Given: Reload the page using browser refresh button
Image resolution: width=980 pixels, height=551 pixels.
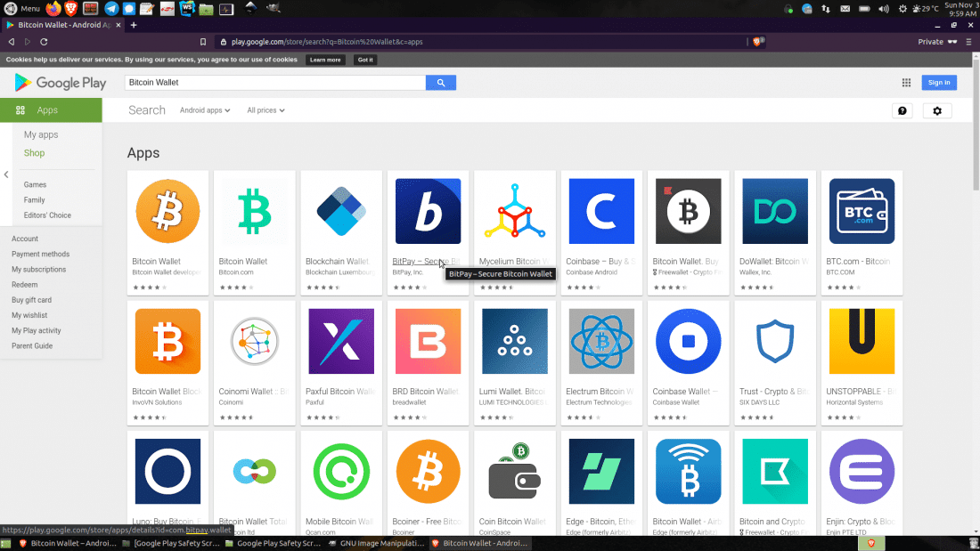Looking at the screenshot, I should [x=44, y=42].
